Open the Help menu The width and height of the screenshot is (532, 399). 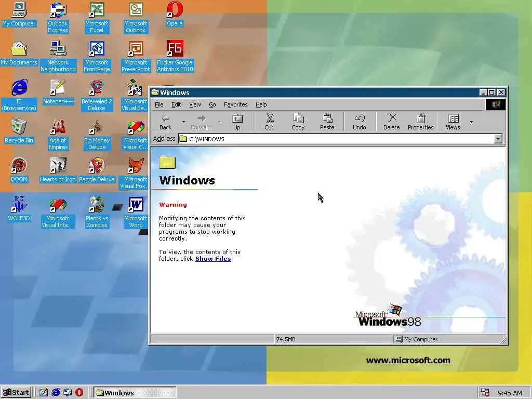point(261,104)
